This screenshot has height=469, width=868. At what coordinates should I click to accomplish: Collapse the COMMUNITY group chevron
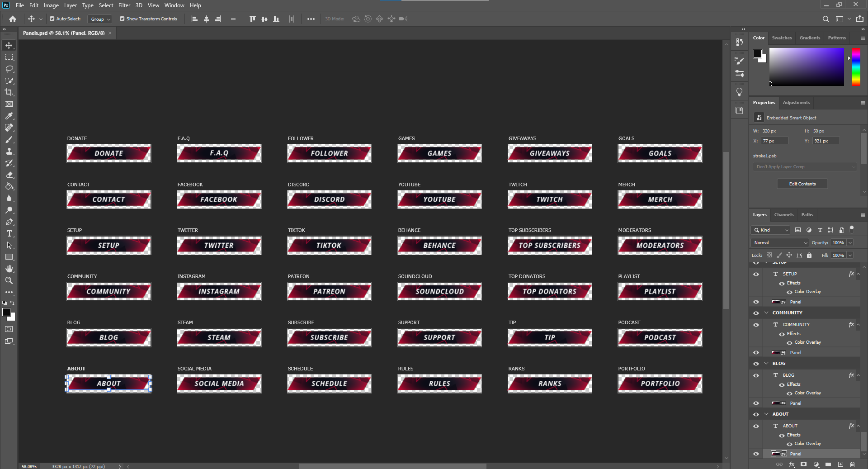click(766, 313)
